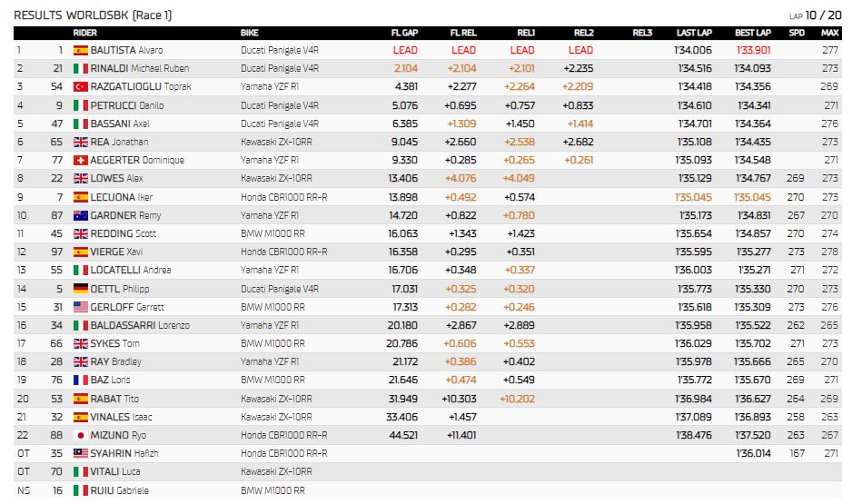The image size is (862, 504).
Task: Click the RESULTS WORLDSBK (Race 1) title
Action: 93,15
